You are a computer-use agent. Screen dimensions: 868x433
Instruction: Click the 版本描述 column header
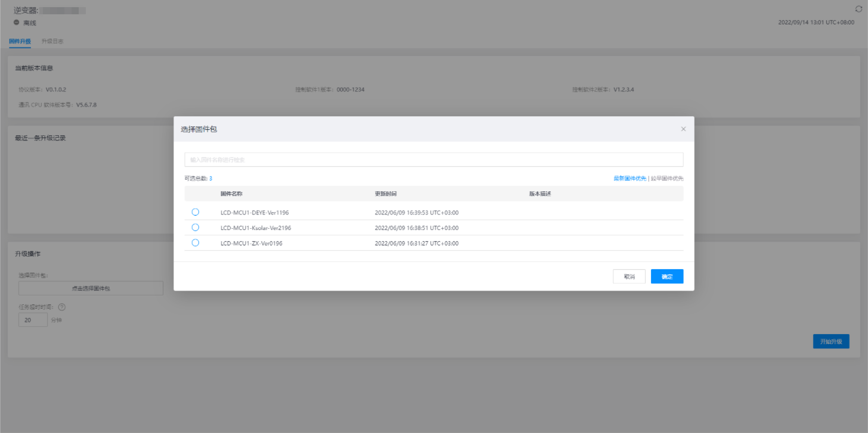point(540,194)
